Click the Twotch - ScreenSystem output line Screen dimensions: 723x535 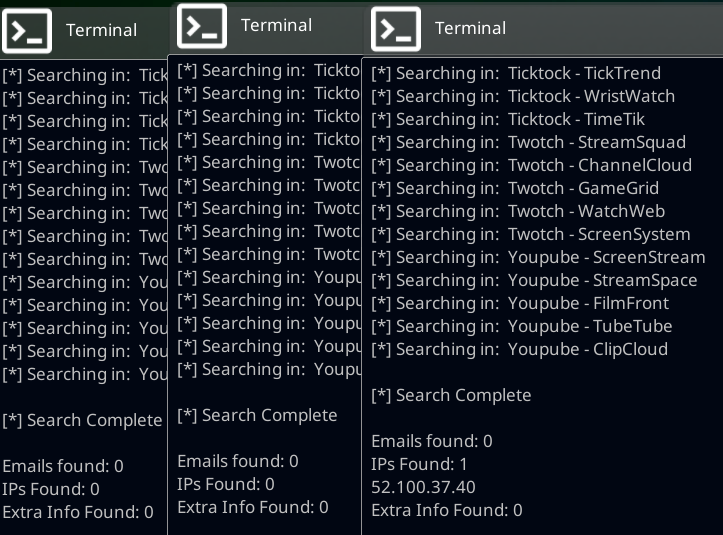531,234
